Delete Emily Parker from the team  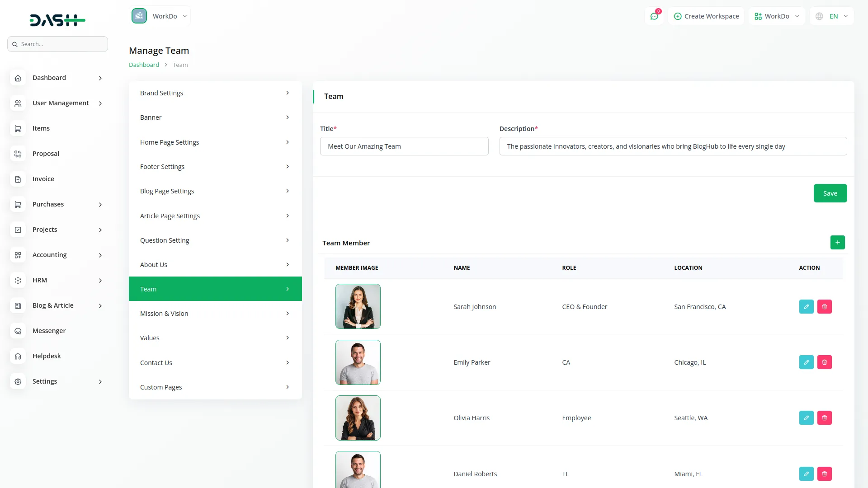[824, 362]
